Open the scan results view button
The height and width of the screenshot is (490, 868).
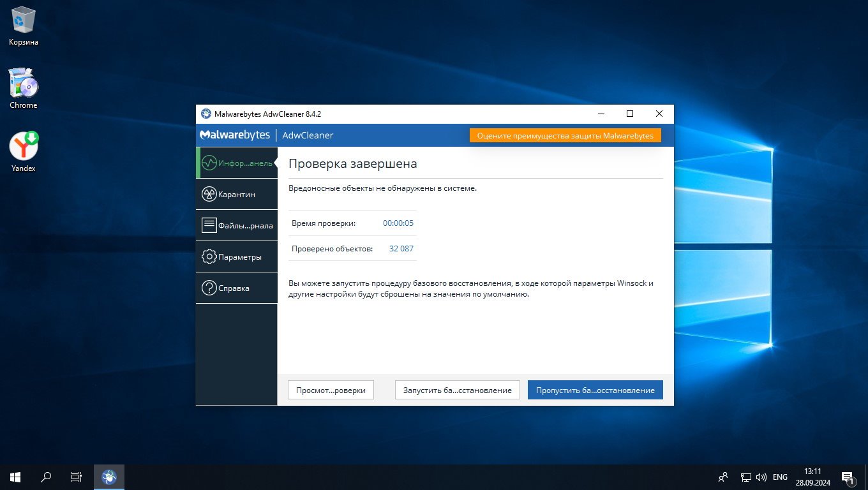point(331,390)
